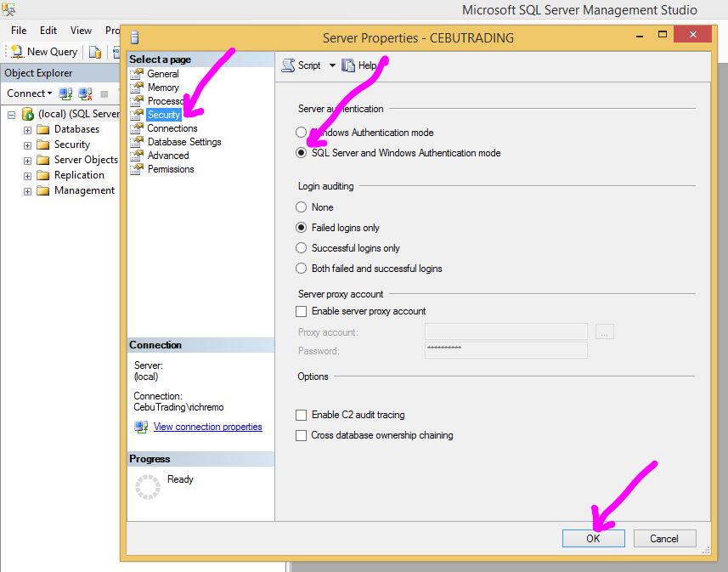728x572 pixels.
Task: Open Help from the dialog toolbar
Action: [x=359, y=65]
